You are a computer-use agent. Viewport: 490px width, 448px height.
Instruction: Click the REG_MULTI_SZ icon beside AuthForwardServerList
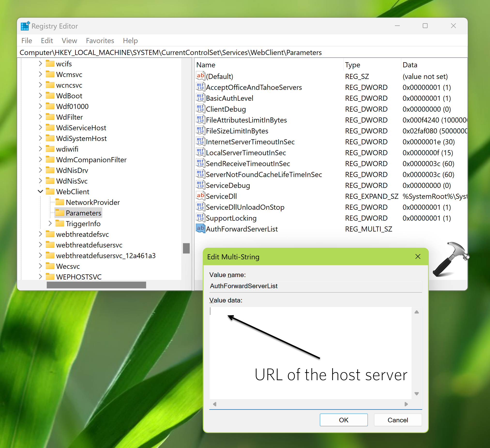click(201, 229)
